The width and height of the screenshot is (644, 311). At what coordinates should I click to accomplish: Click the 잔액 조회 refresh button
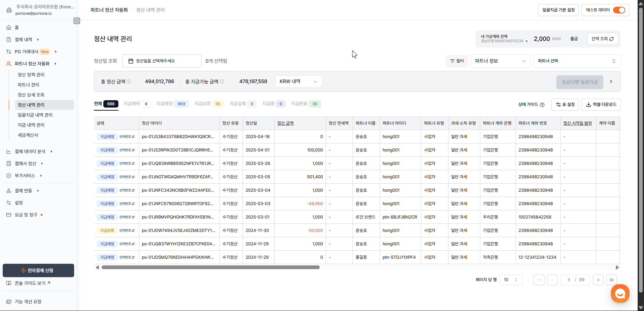tap(602, 39)
